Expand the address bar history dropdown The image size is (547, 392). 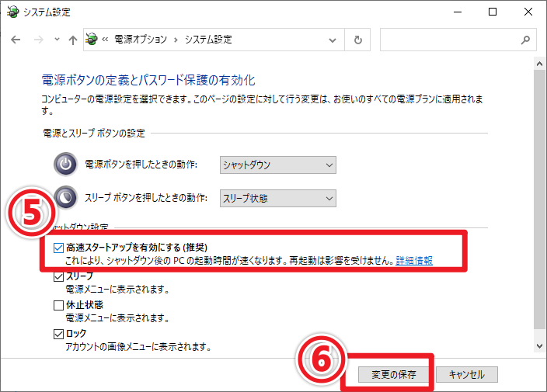coord(333,40)
